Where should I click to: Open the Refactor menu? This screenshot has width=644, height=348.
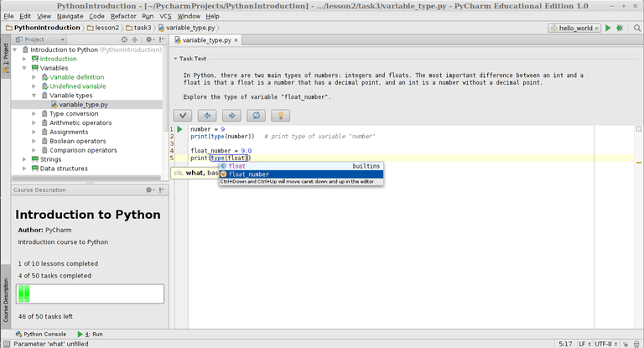pyautogui.click(x=123, y=16)
